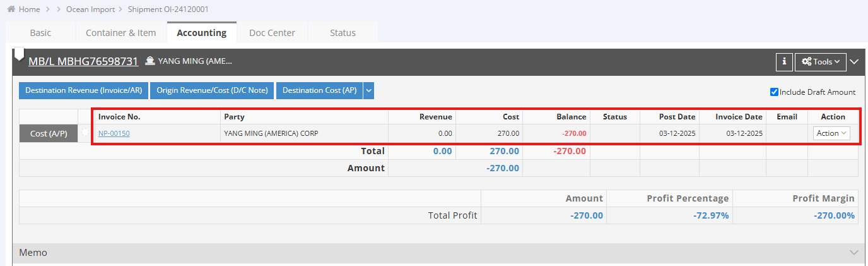Screen dimensions: 868x266
Task: Switch to the Basic tab
Action: pos(40,33)
